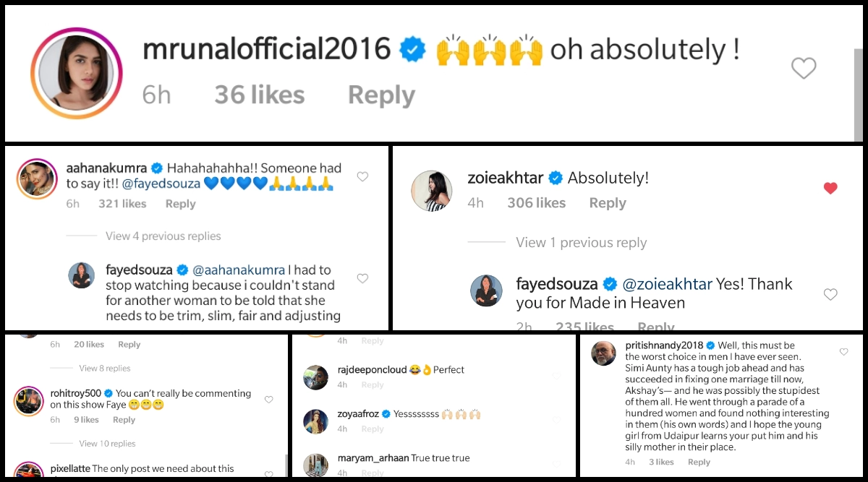Expand View 1 previous reply

pos(582,243)
